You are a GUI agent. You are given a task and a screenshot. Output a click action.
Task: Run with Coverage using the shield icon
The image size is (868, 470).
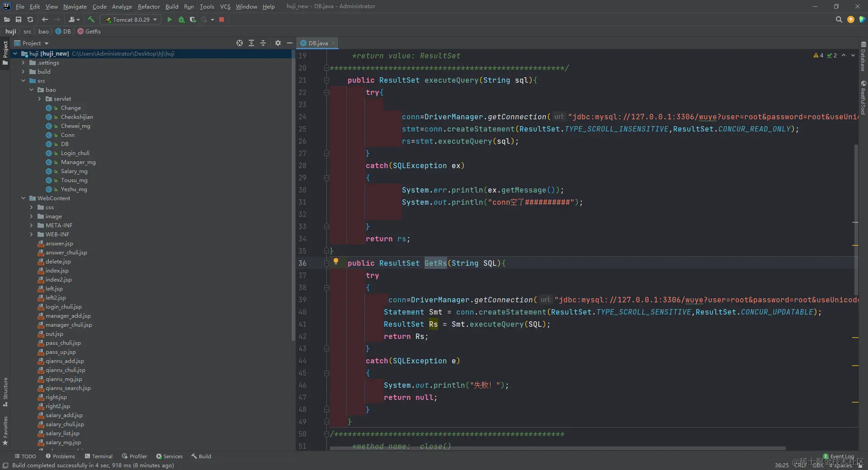(x=193, y=19)
